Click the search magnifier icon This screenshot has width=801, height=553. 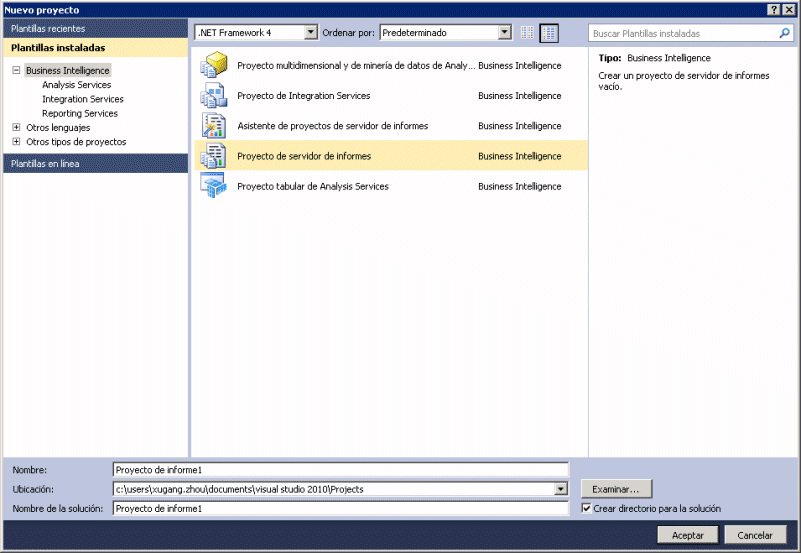point(785,33)
